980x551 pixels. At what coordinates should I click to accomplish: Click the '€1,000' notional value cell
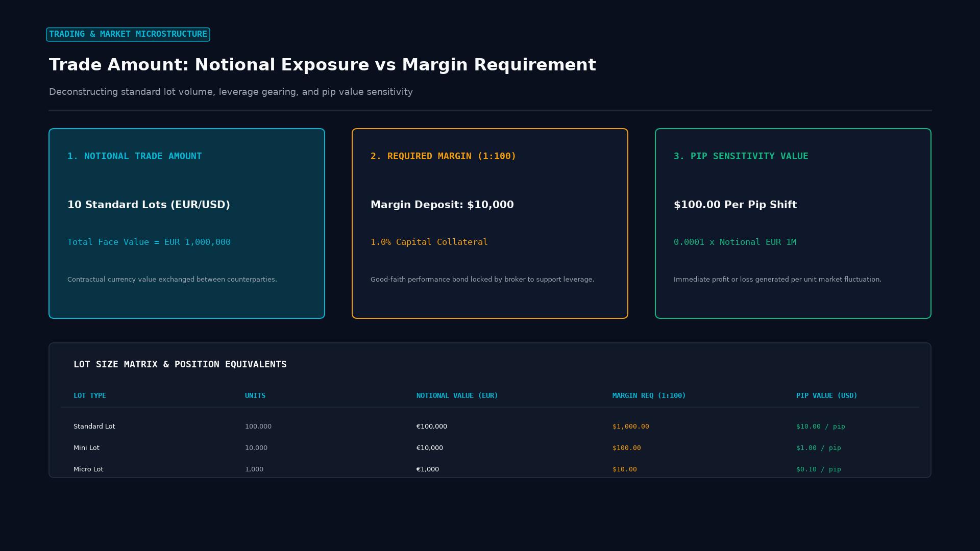point(428,469)
